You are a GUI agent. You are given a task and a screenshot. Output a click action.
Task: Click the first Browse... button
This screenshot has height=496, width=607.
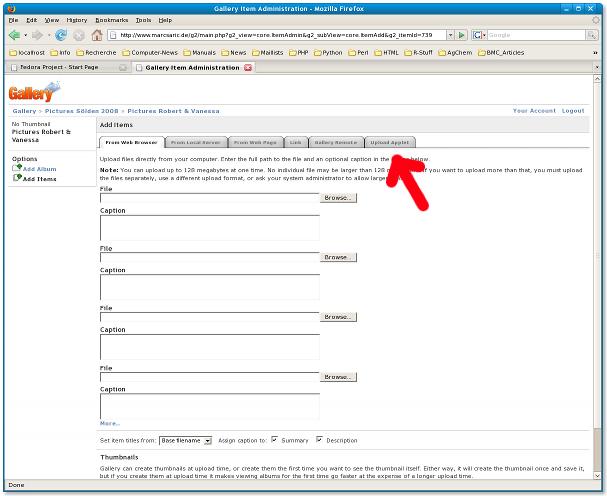coord(338,198)
